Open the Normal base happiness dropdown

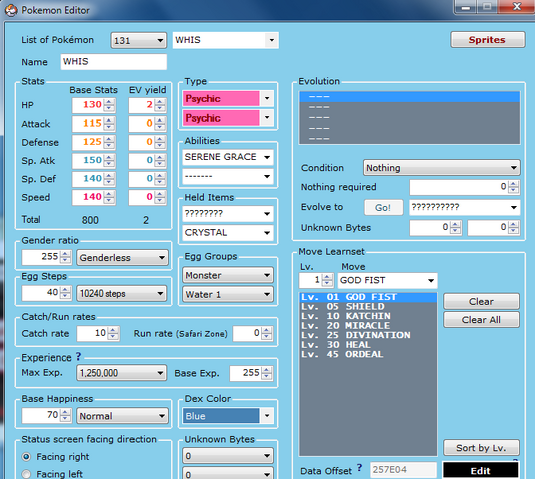pyautogui.click(x=122, y=416)
